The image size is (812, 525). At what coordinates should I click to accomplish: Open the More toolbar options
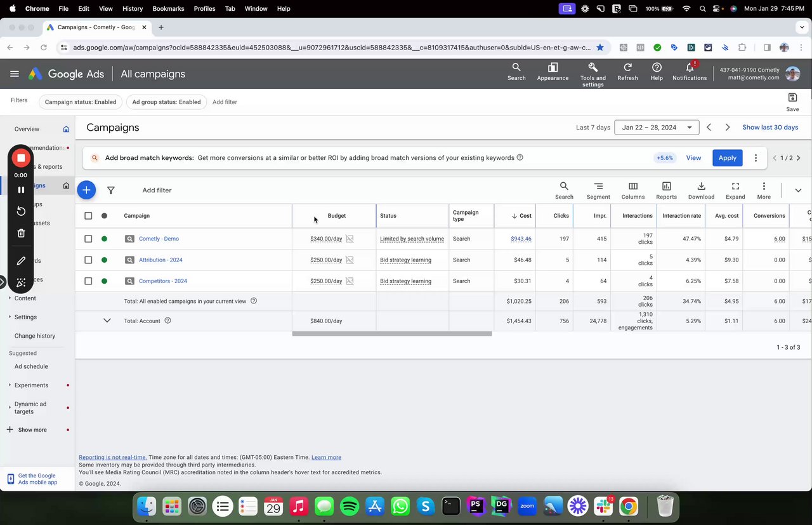coord(764,190)
